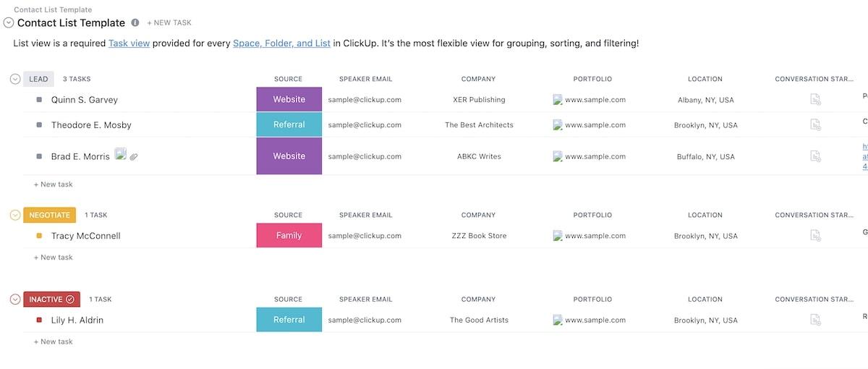Open the image thumbnail beside Brad E. Morris
868x369 pixels.
(x=120, y=154)
